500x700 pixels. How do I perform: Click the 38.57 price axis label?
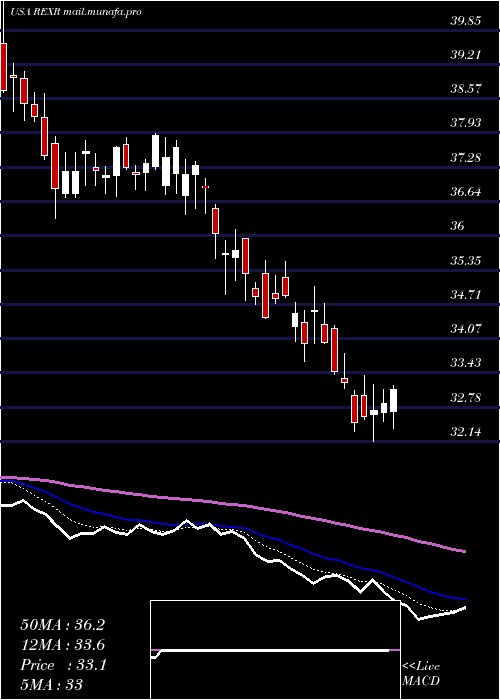pyautogui.click(x=465, y=89)
